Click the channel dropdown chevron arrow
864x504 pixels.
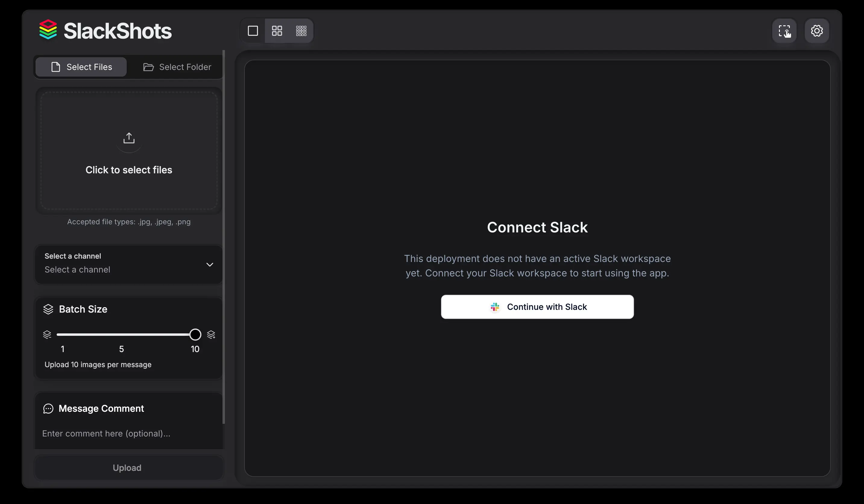click(210, 264)
